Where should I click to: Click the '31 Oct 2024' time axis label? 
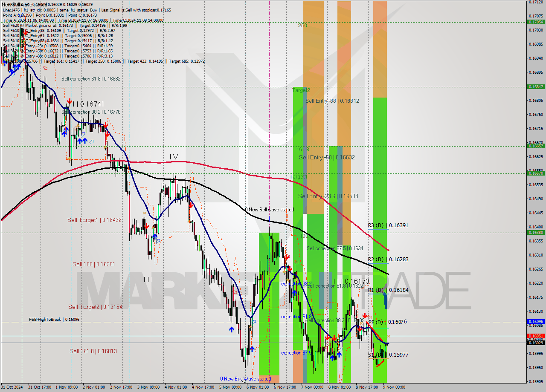coord(12,387)
